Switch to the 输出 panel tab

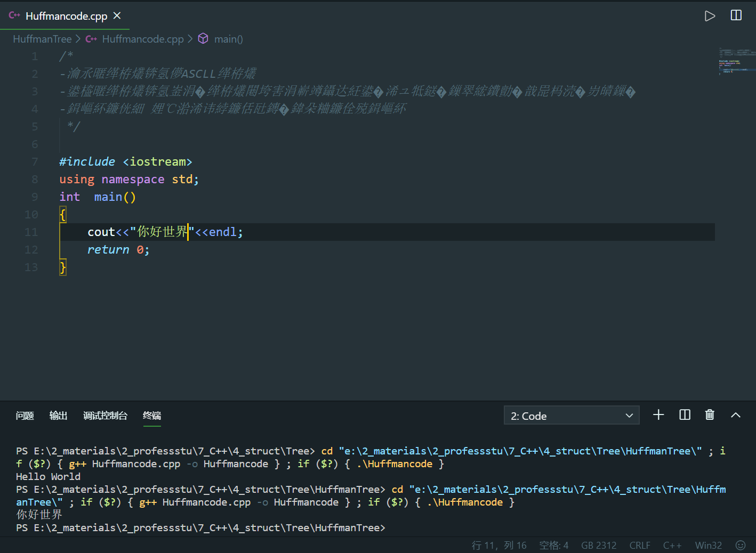tap(58, 416)
